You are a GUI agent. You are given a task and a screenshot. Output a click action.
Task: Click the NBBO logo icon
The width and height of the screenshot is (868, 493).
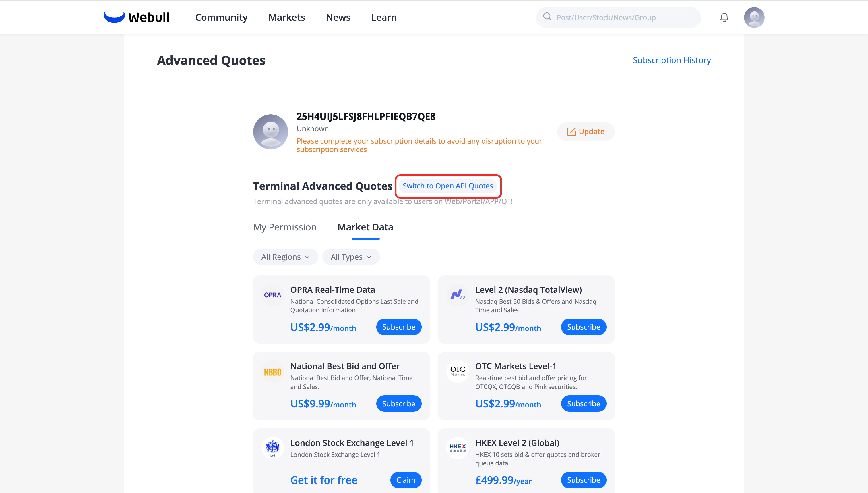(273, 372)
